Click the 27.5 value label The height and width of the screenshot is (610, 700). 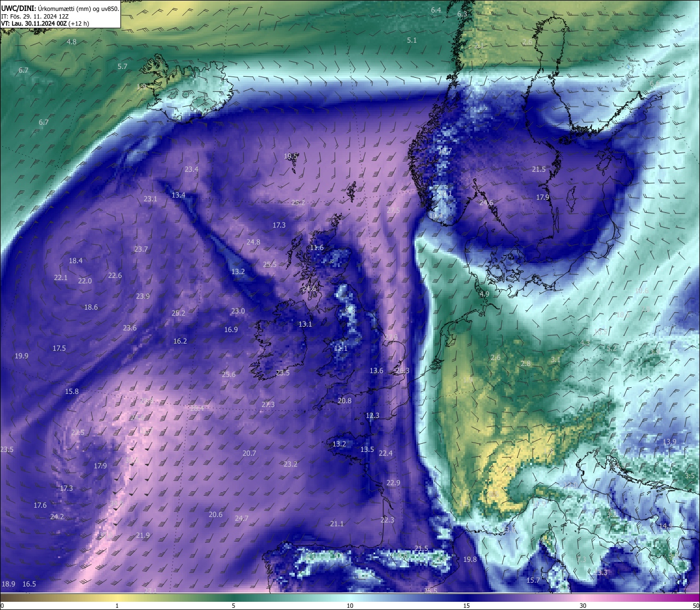coord(393,211)
